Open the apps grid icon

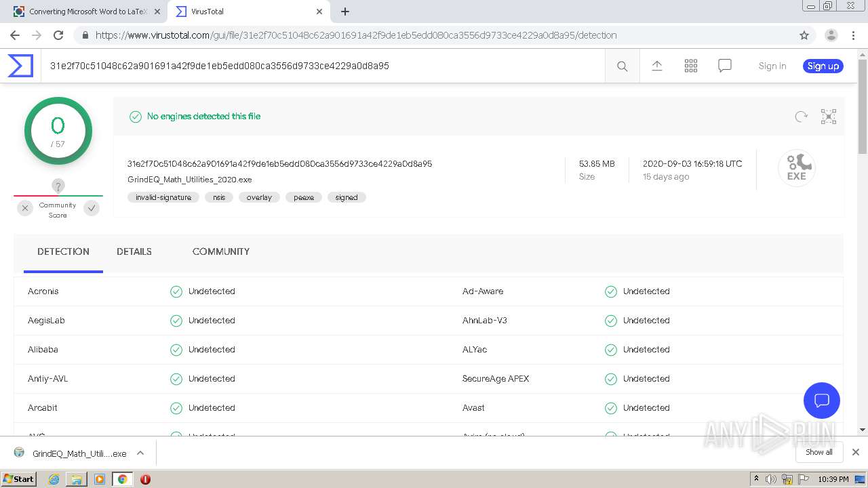[690, 66]
